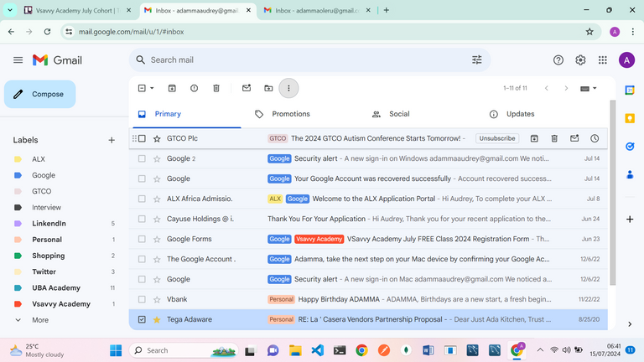Tick checkbox for ALX Africa Admissio. email
This screenshot has height=362, width=644.
tap(142, 199)
